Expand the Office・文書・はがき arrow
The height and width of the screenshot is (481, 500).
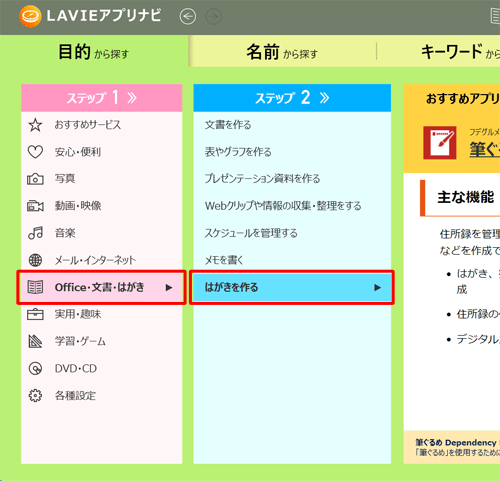tap(169, 287)
